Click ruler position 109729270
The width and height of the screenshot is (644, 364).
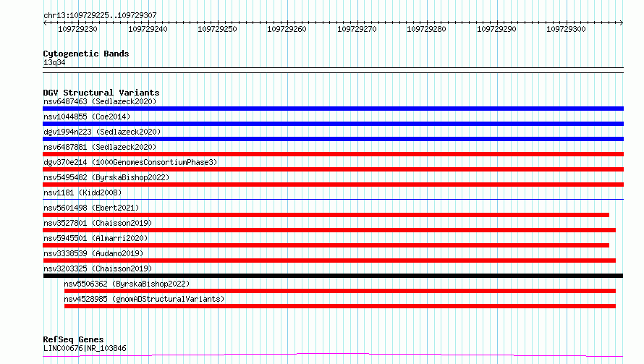click(357, 29)
